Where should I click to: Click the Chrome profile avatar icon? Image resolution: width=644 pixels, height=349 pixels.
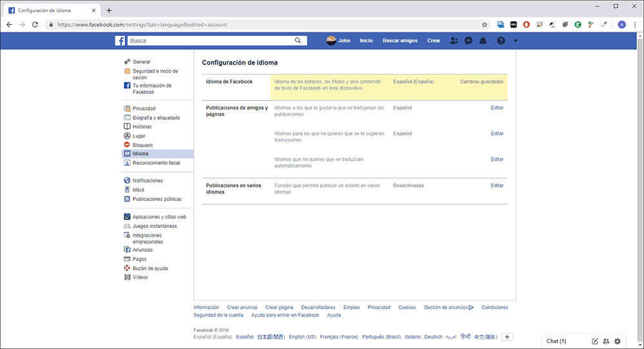pos(622,24)
